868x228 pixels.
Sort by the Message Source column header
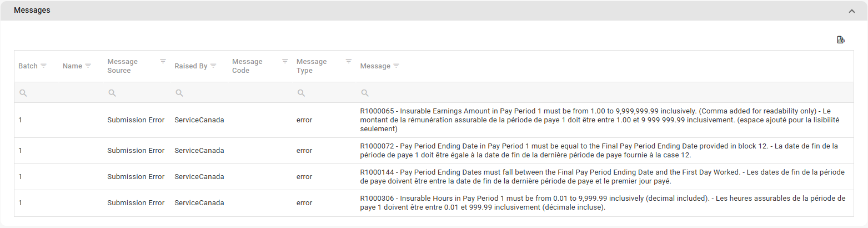pos(123,66)
